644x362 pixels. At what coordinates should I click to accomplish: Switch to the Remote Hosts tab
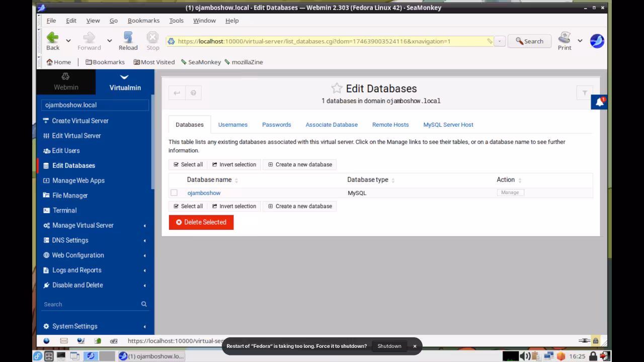pos(390,125)
